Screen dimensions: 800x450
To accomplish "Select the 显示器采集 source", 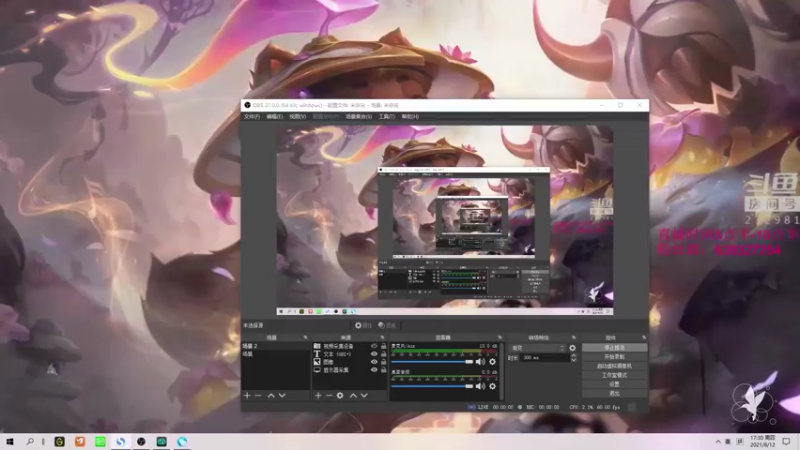I will (x=336, y=370).
